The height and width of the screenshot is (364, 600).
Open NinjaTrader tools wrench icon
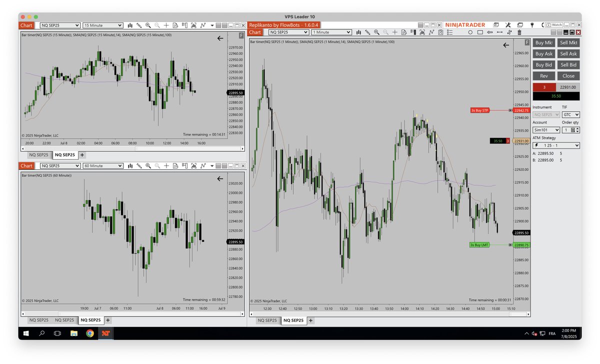(508, 25)
